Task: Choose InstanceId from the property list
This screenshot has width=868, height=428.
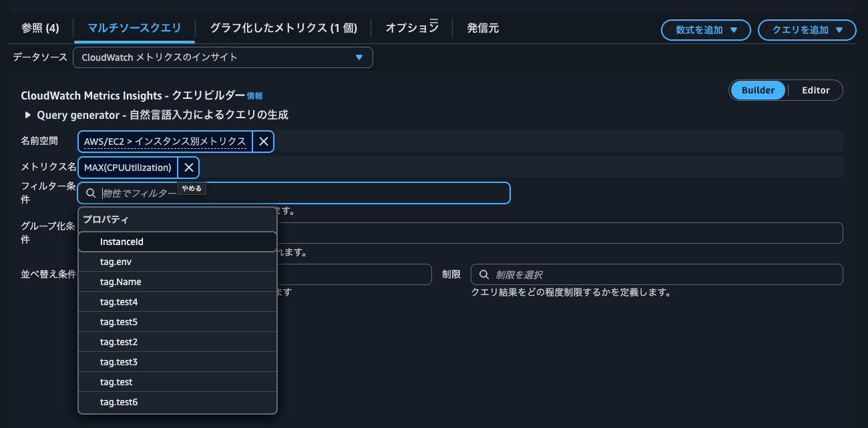Action: click(x=178, y=242)
